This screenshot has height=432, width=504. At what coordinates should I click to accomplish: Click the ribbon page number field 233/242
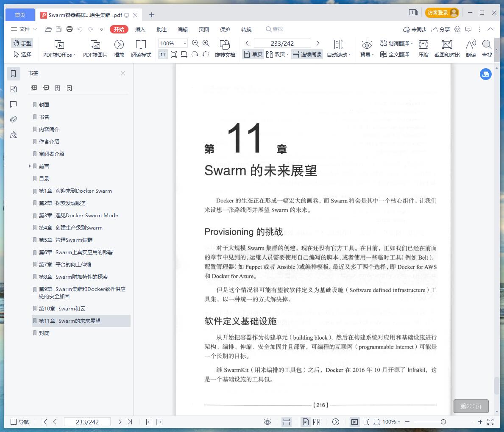(282, 43)
